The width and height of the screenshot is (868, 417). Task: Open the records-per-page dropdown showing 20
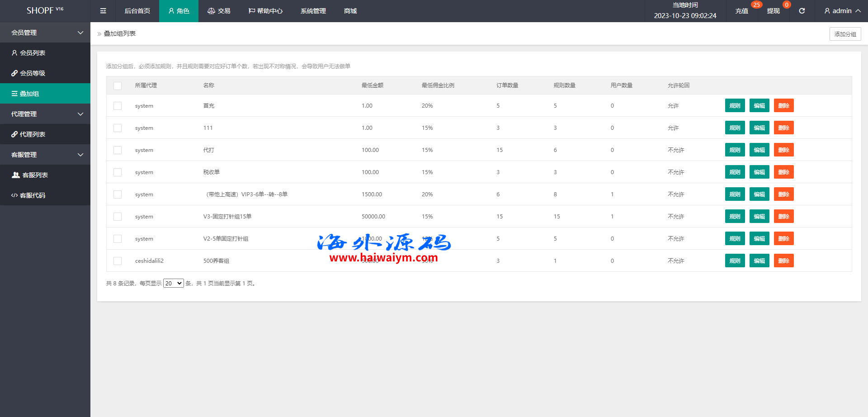coord(173,284)
